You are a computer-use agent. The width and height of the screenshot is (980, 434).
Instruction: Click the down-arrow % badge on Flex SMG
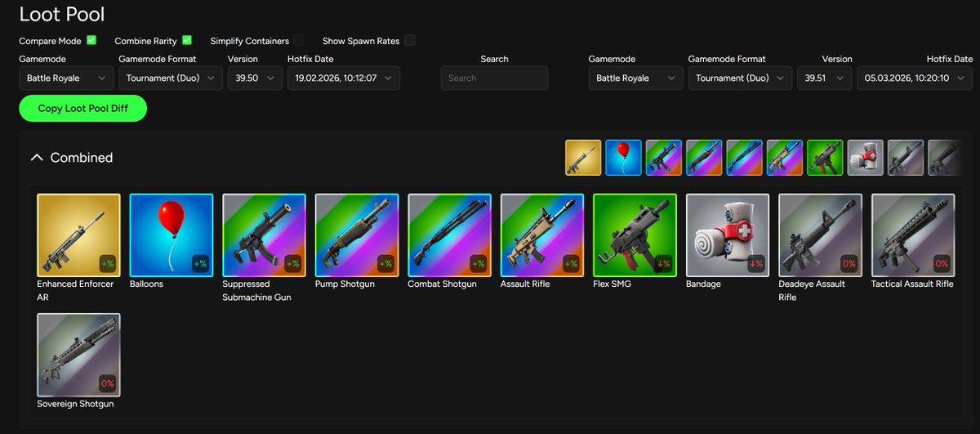coord(663,263)
